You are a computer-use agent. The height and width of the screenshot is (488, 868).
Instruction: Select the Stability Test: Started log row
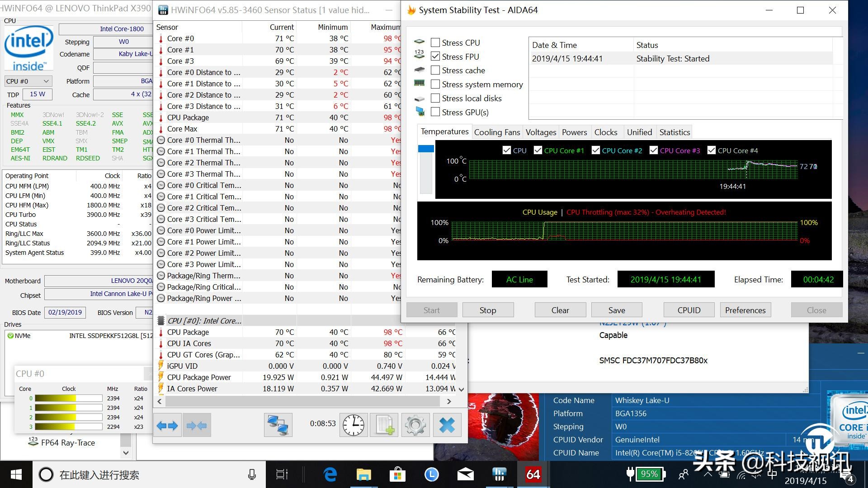pyautogui.click(x=680, y=58)
